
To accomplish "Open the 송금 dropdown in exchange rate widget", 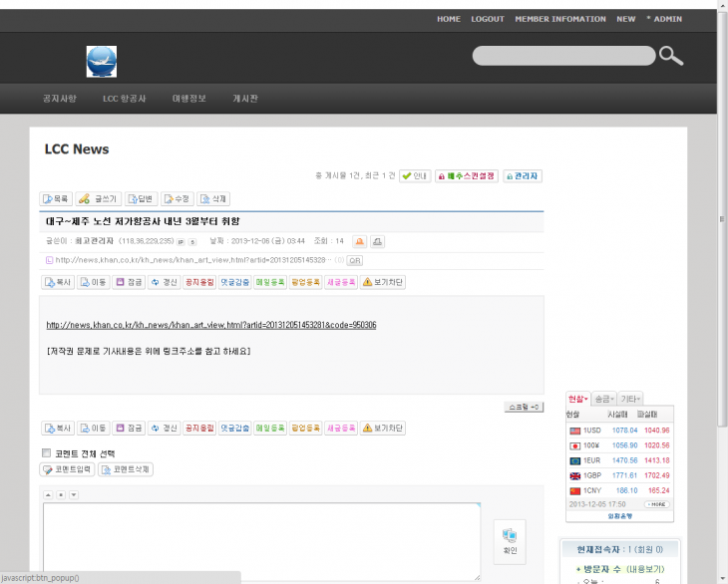I will tap(604, 398).
